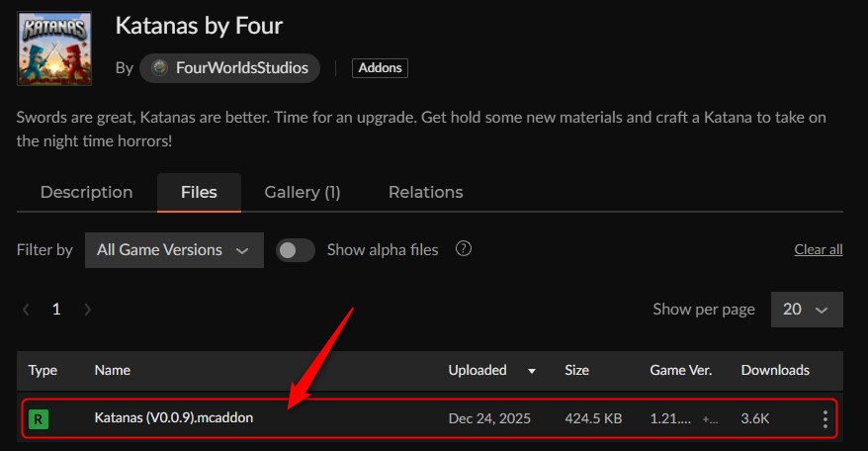Select the Files tab

pos(199,192)
